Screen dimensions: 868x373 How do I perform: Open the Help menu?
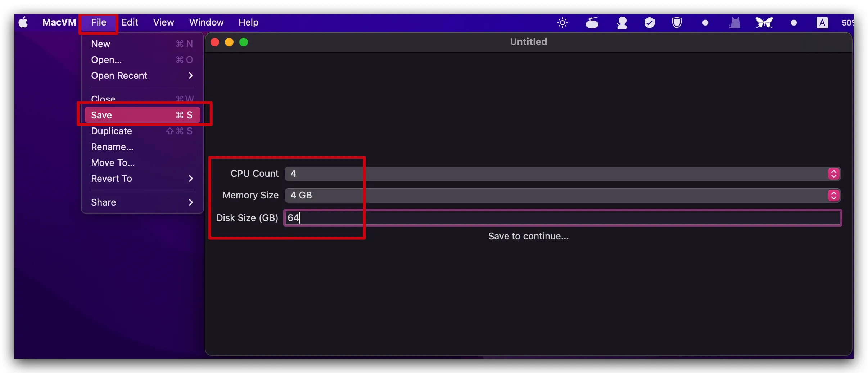(x=248, y=22)
